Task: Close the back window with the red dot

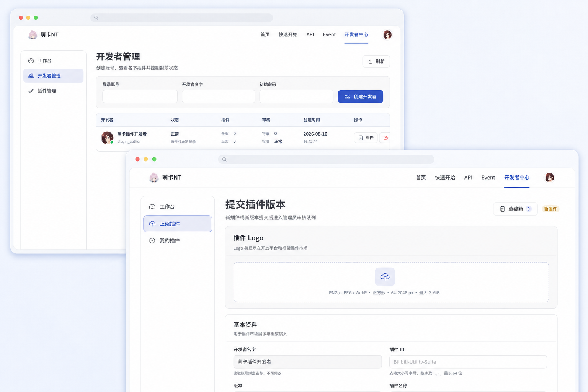Action: (21, 18)
